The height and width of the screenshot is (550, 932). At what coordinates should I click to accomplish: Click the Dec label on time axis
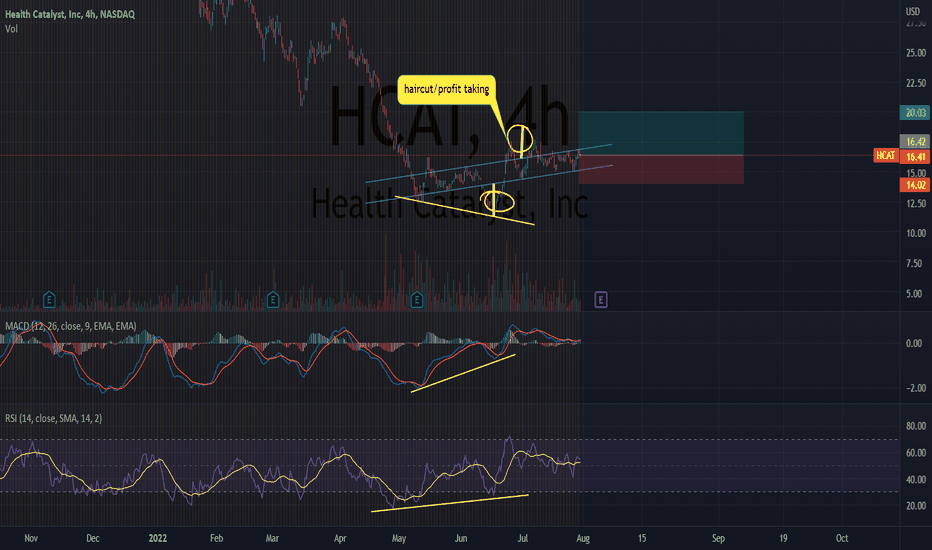click(x=93, y=538)
